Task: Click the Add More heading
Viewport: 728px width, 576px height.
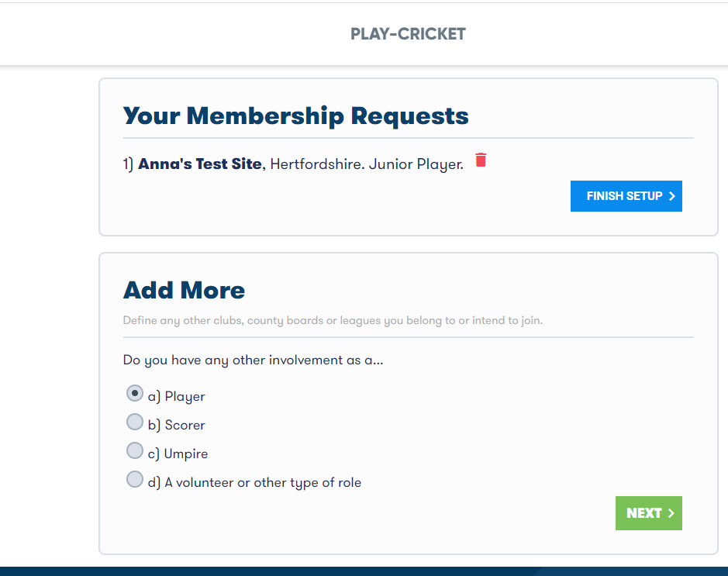Action: pyautogui.click(x=184, y=290)
